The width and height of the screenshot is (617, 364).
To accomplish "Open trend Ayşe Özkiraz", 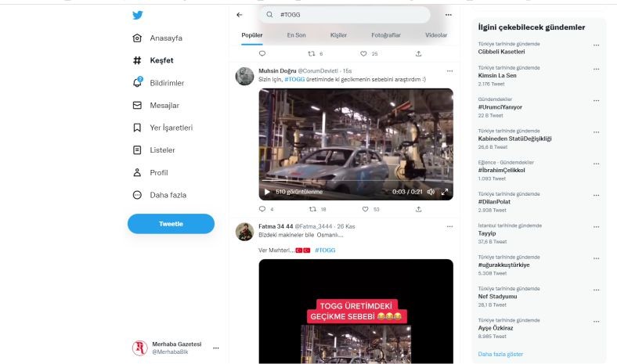I will pos(496,328).
